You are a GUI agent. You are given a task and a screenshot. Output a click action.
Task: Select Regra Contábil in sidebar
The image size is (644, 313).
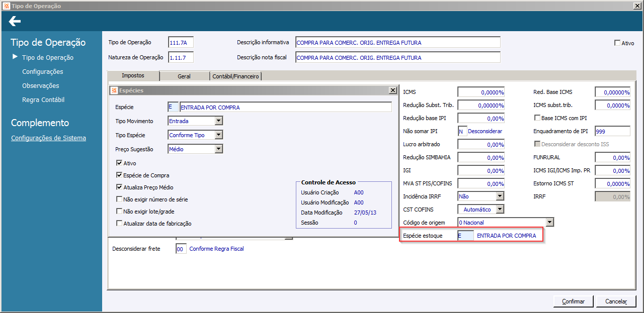43,100
